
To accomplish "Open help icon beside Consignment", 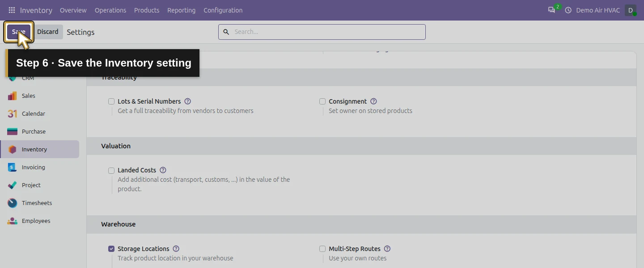I will point(373,101).
